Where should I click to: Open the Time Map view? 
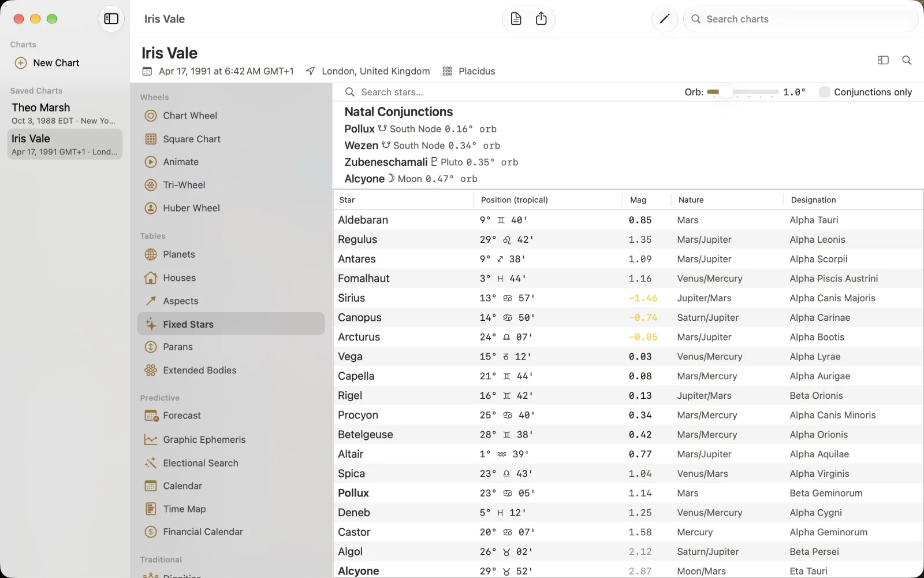231,509
